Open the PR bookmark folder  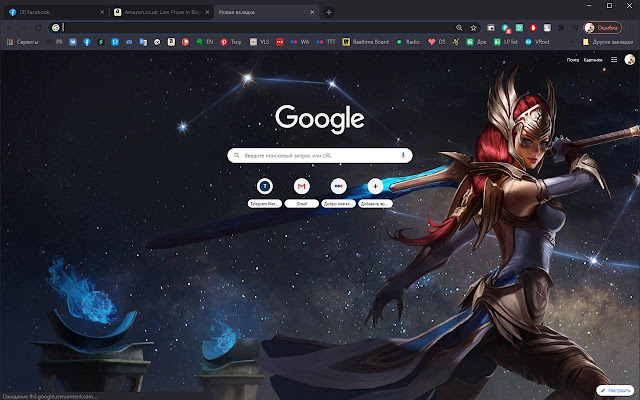[55, 42]
